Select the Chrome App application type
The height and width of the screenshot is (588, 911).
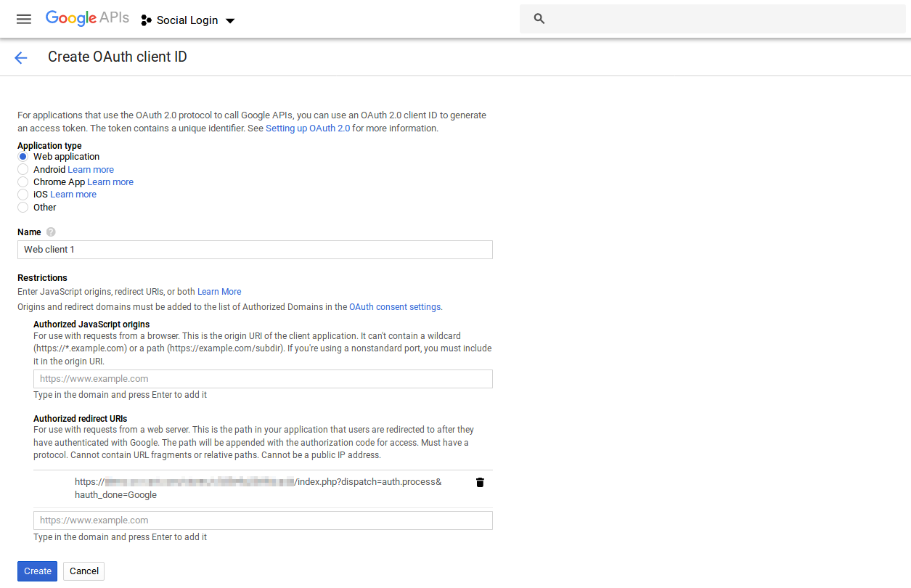[23, 182]
